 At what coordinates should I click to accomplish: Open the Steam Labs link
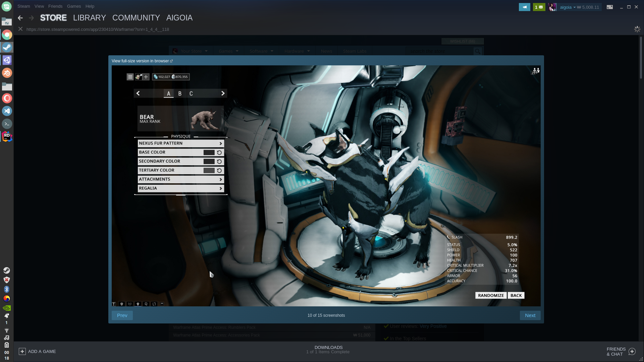pos(355,51)
